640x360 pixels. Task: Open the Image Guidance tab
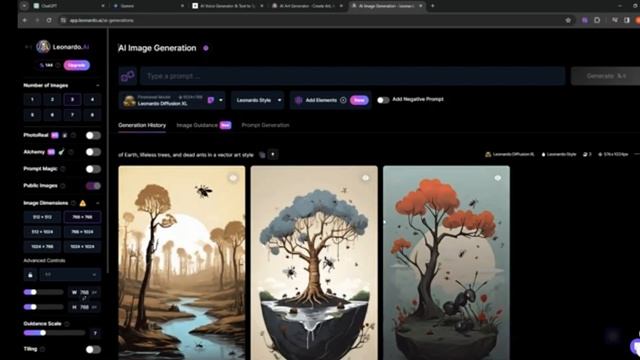pos(197,125)
